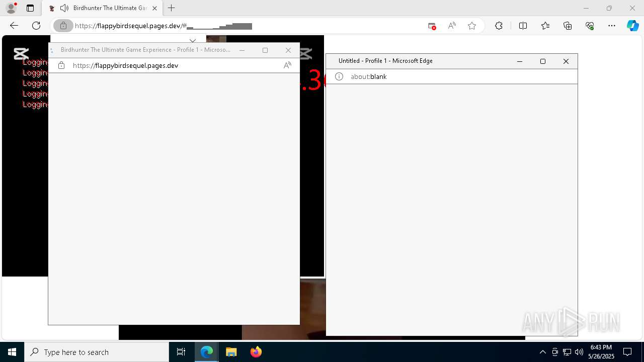
Task: Launch Firefox from taskbar
Action: tap(256, 352)
